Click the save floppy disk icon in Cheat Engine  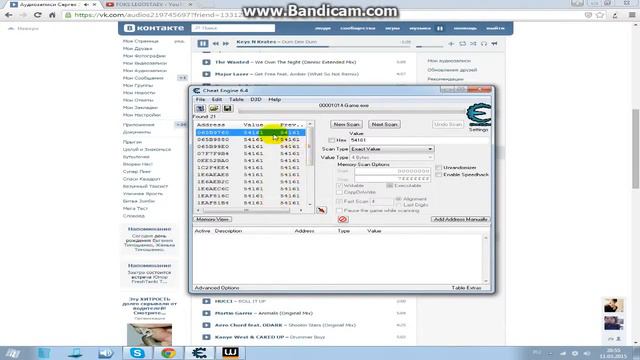227,109
